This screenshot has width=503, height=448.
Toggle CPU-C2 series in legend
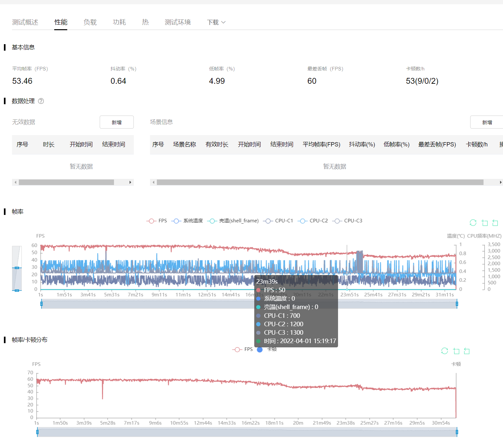point(313,221)
